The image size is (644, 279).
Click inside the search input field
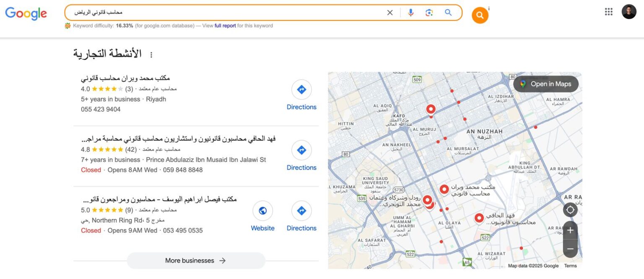tap(252, 13)
